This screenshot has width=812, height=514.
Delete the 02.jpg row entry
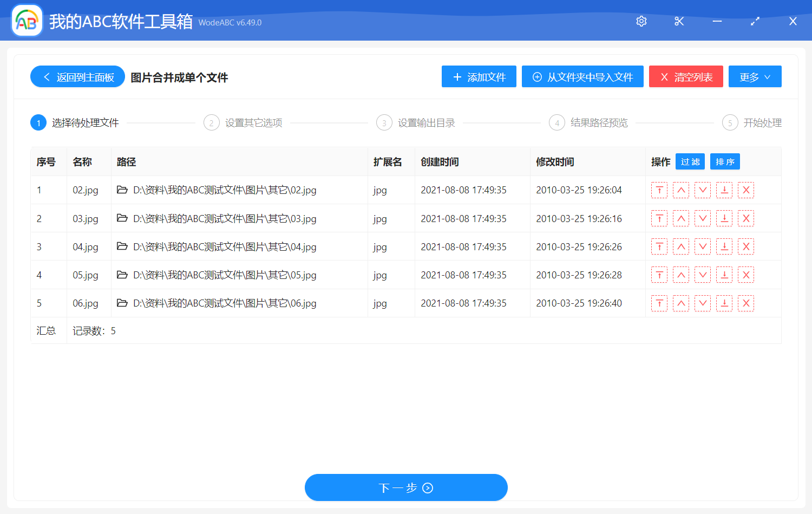tap(745, 190)
